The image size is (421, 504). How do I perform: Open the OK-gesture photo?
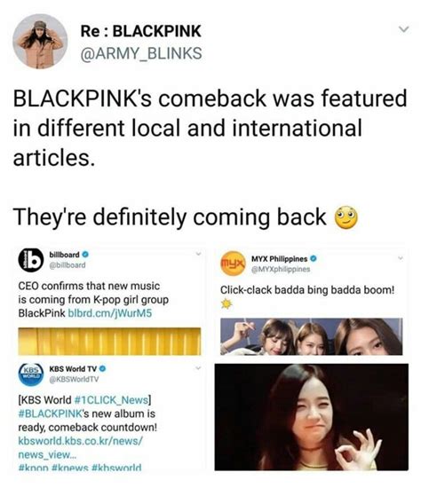[312, 417]
